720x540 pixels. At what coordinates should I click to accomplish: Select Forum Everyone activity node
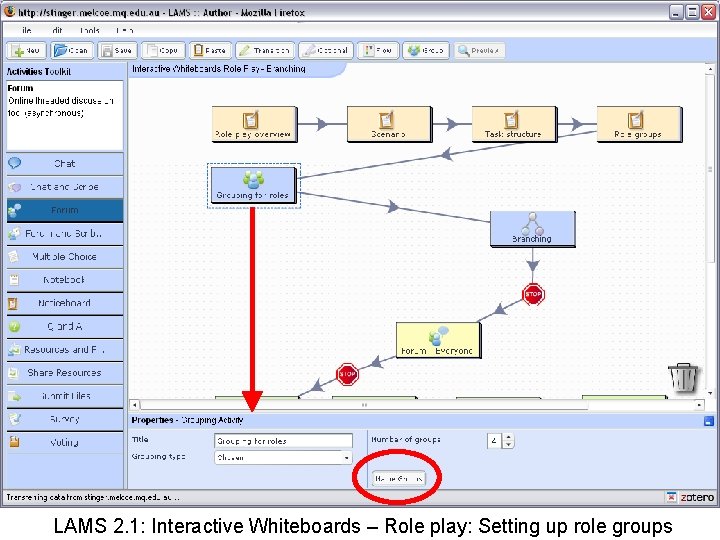(438, 340)
